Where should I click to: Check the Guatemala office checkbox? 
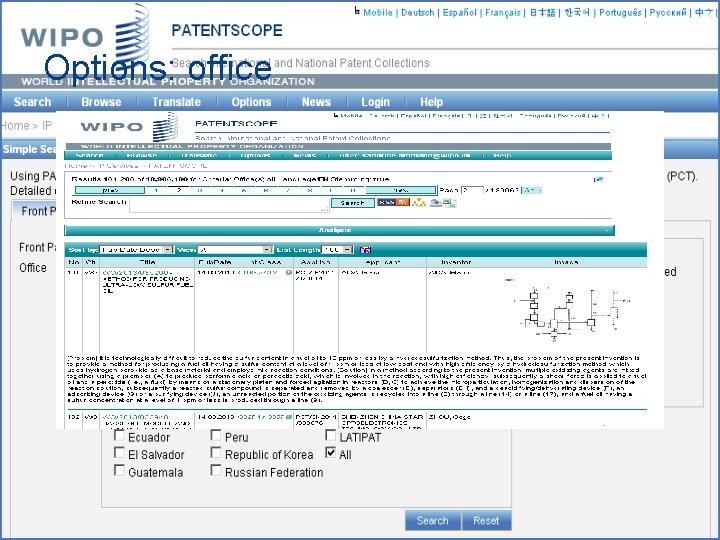(119, 470)
